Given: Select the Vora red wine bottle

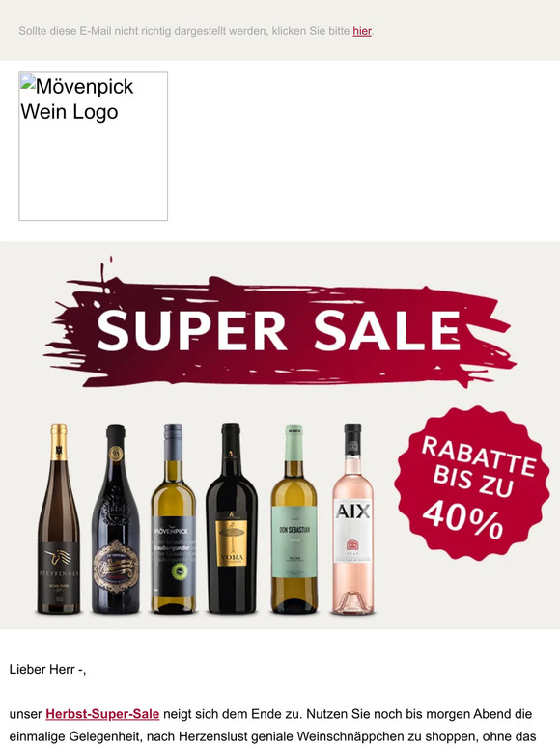Looking at the screenshot, I should pos(231,518).
